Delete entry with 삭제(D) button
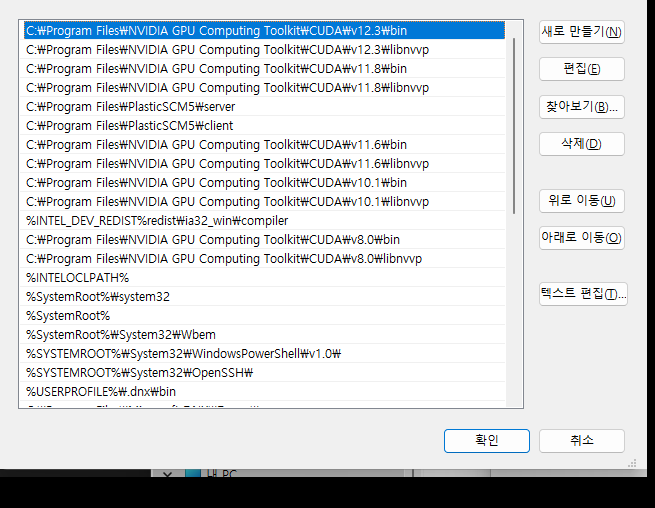Image resolution: width=655 pixels, height=508 pixels. (581, 144)
